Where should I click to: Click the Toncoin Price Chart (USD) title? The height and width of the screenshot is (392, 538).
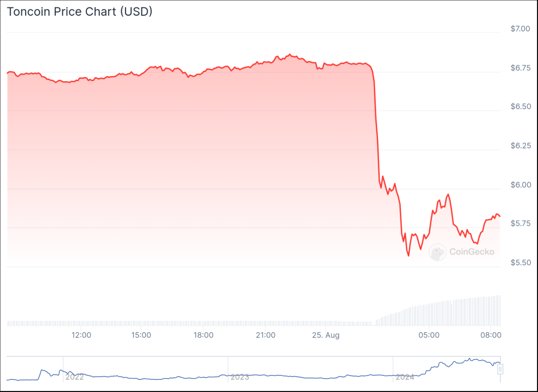79,12
